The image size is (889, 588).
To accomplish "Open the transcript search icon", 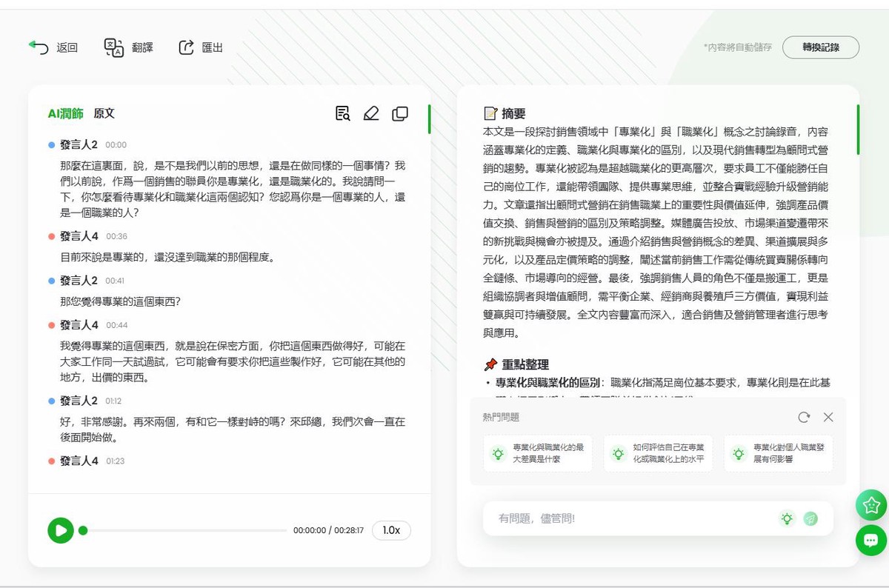I will (342, 113).
